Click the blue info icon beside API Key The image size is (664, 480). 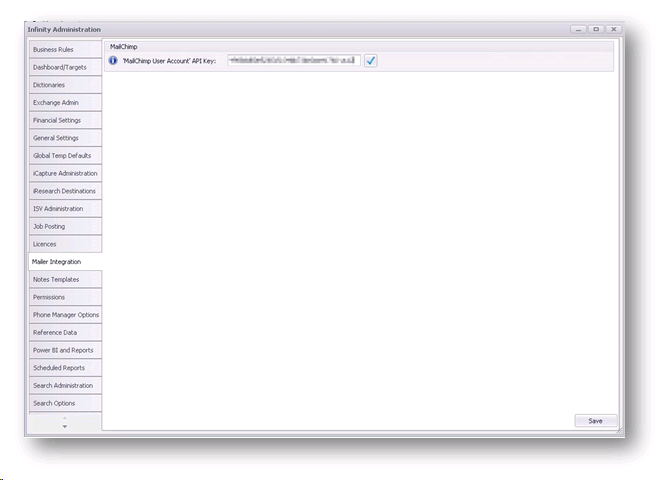tap(113, 61)
